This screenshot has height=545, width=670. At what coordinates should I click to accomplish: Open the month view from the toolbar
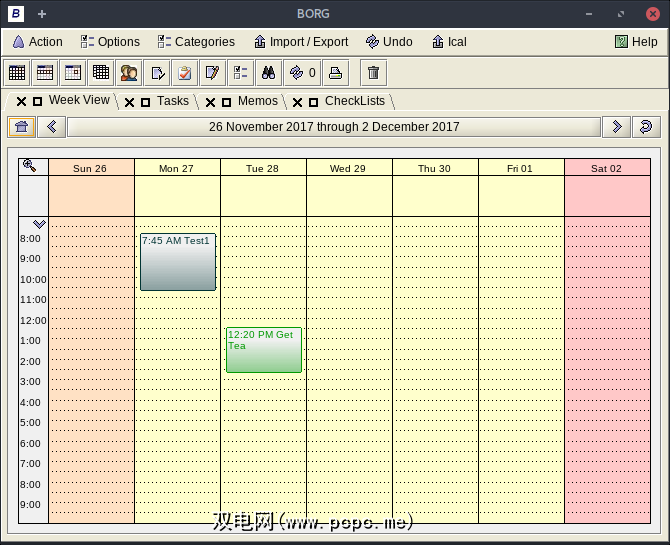[x=17, y=72]
